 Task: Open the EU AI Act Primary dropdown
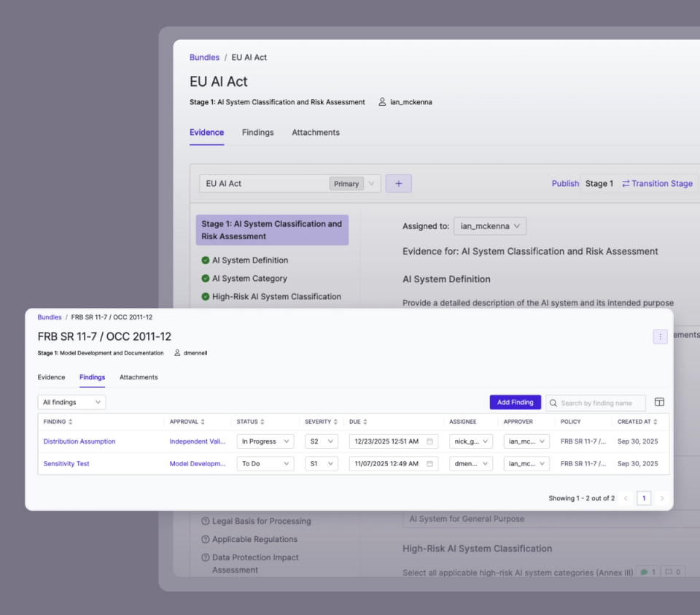pyautogui.click(x=289, y=184)
